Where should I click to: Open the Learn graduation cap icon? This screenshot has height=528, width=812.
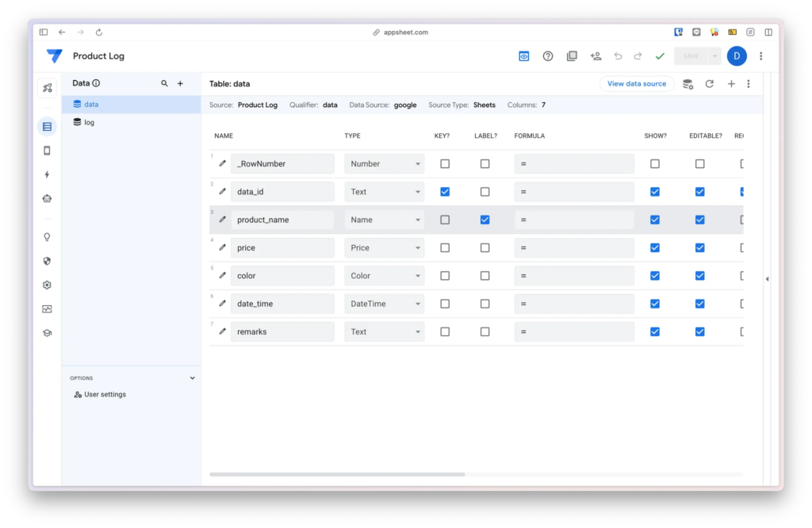pos(47,333)
